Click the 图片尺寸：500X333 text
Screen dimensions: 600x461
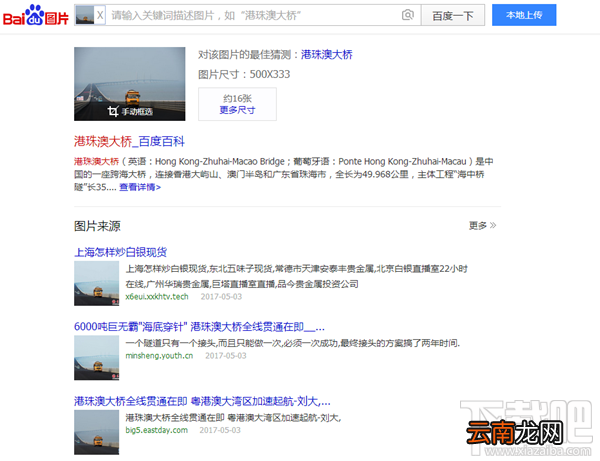(x=244, y=74)
